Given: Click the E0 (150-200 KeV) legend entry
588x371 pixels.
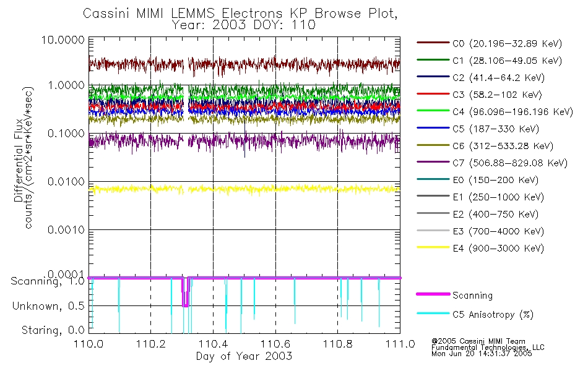Looking at the screenshot, I should [478, 180].
